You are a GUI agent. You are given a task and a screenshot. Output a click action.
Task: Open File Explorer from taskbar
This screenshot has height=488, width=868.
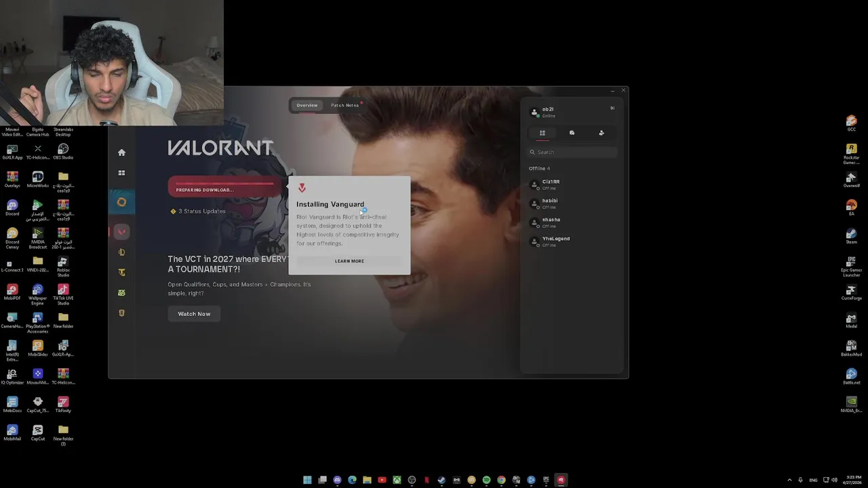(367, 480)
